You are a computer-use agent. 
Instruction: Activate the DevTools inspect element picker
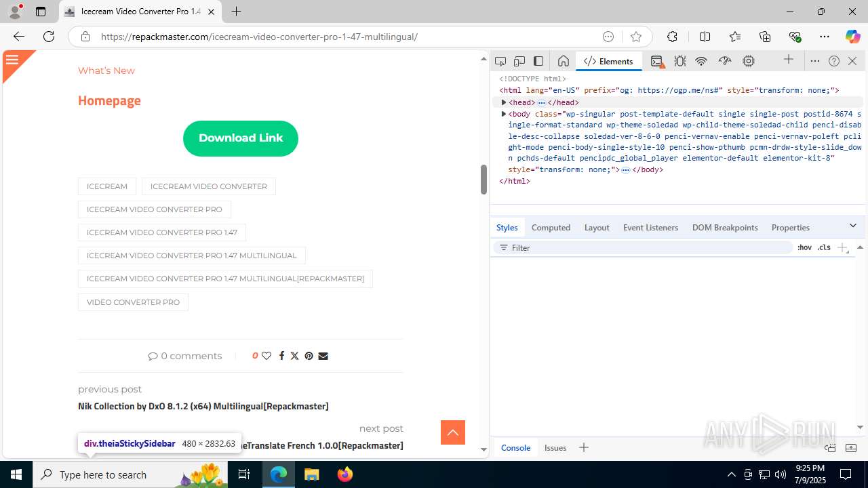500,61
